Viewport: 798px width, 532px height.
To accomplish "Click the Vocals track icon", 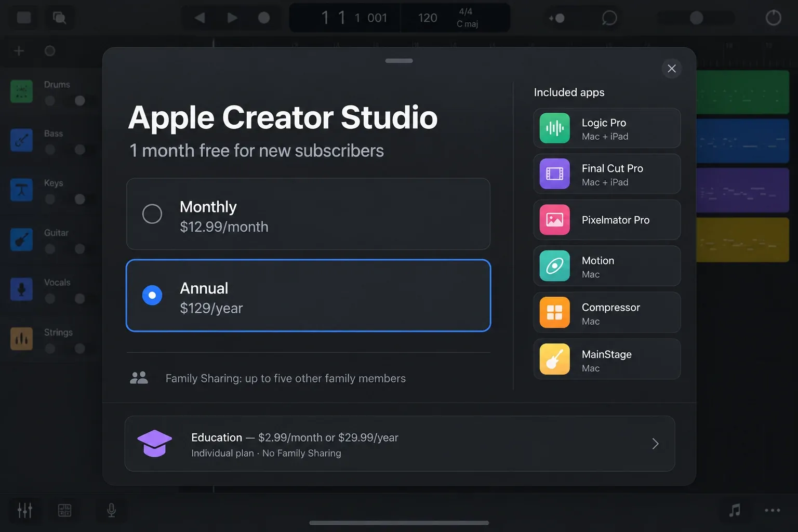I will [21, 289].
